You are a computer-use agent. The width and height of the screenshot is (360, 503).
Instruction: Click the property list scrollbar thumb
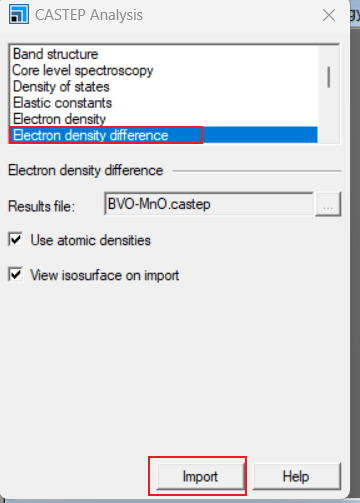(329, 77)
